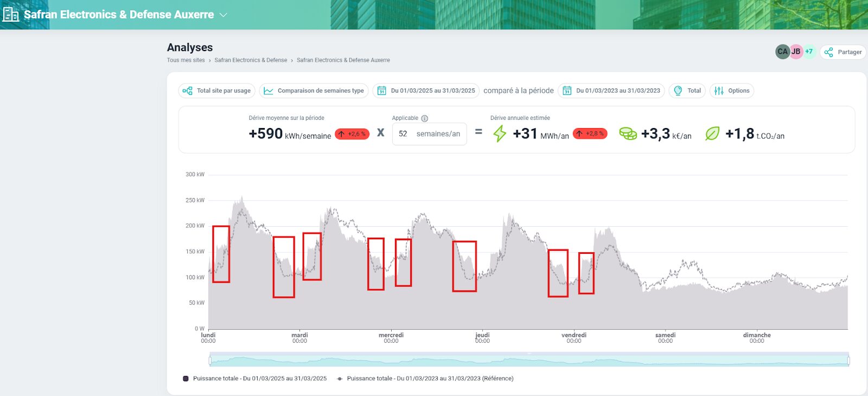Click the building icon in header
The height and width of the screenshot is (396, 868).
tap(10, 14)
